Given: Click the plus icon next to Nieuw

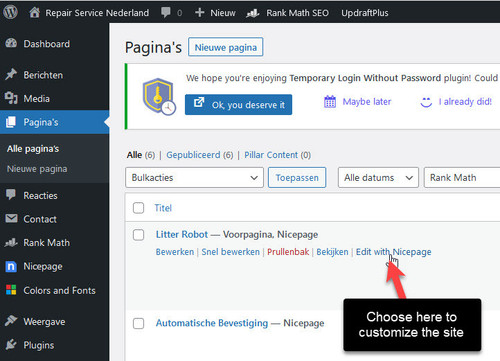Looking at the screenshot, I should 199,13.
